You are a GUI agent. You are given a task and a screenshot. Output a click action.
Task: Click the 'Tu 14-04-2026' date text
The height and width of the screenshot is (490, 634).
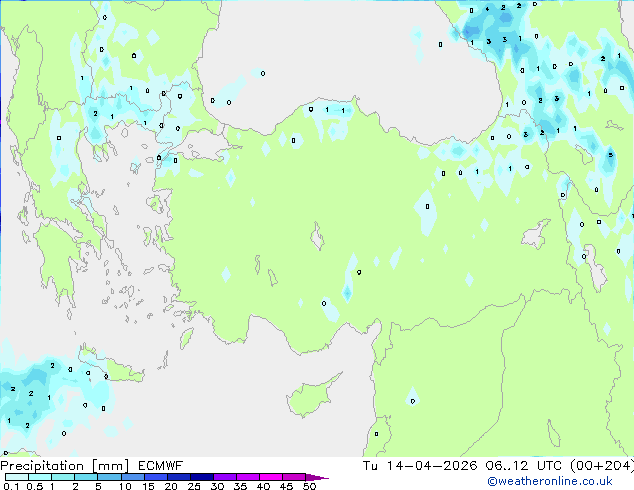(x=420, y=466)
